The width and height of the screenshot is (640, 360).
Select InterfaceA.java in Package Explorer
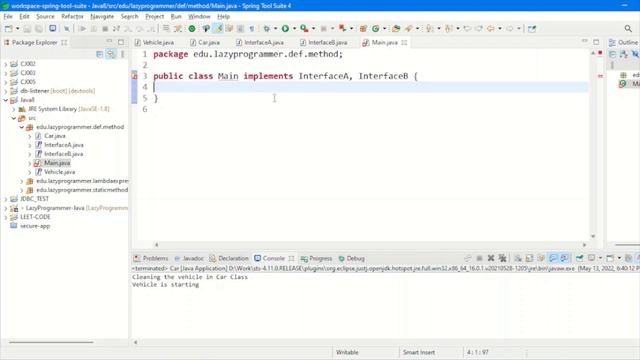point(64,145)
